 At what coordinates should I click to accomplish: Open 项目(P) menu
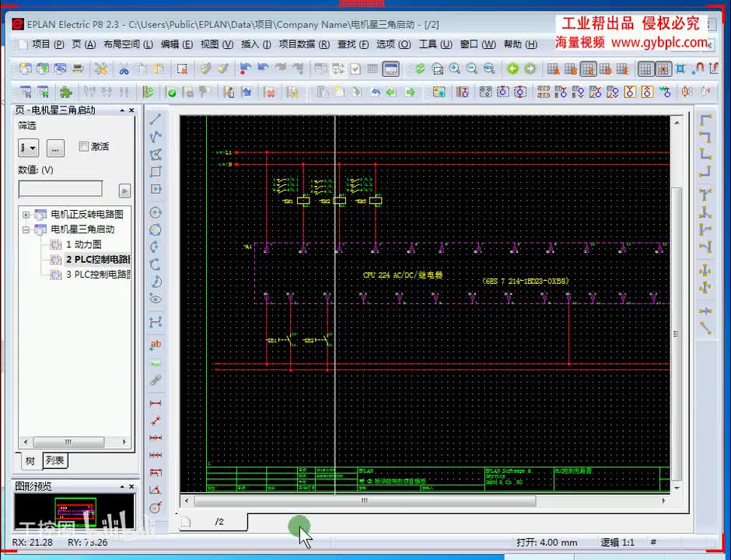(x=48, y=44)
